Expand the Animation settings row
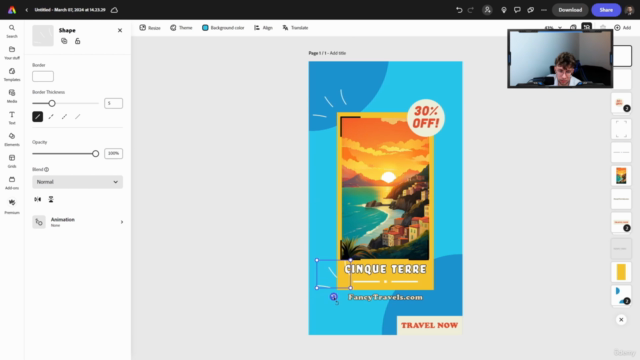The width and height of the screenshot is (640, 360). click(x=78, y=222)
